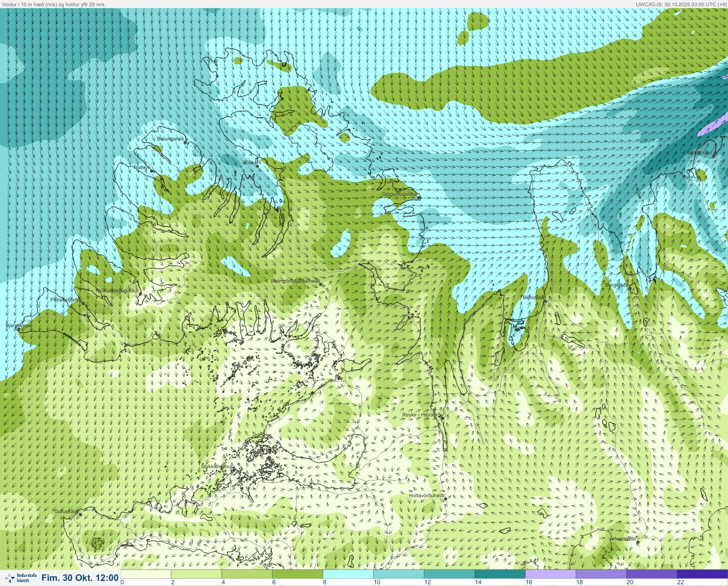Click the 2–4 m/s legend color
The height and width of the screenshot is (586, 728).
(197, 574)
